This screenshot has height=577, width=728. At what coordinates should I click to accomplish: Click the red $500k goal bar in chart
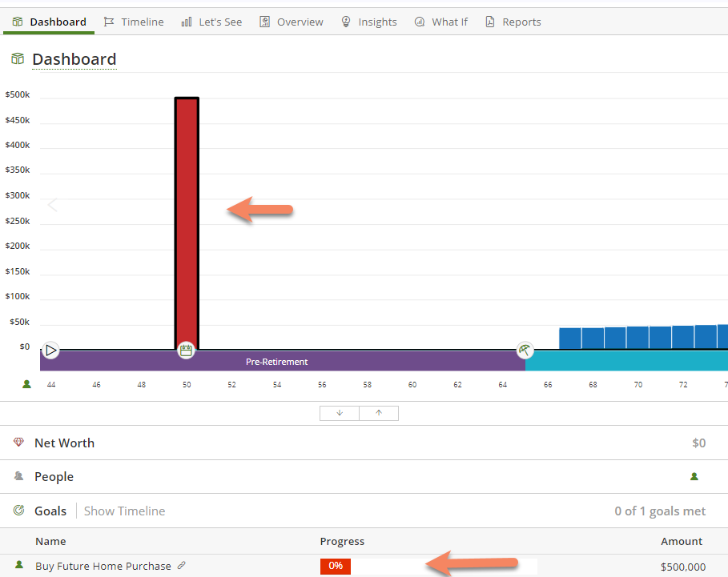click(187, 224)
